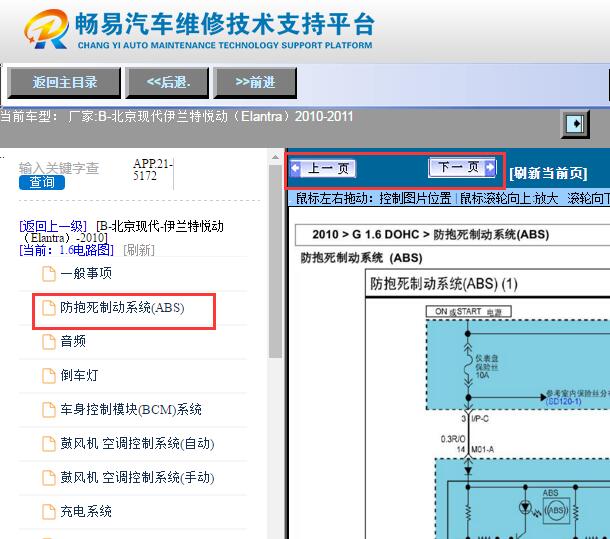Click the sidebar vertical scrollbar thumb
This screenshot has height=539, width=610.
(x=275, y=261)
